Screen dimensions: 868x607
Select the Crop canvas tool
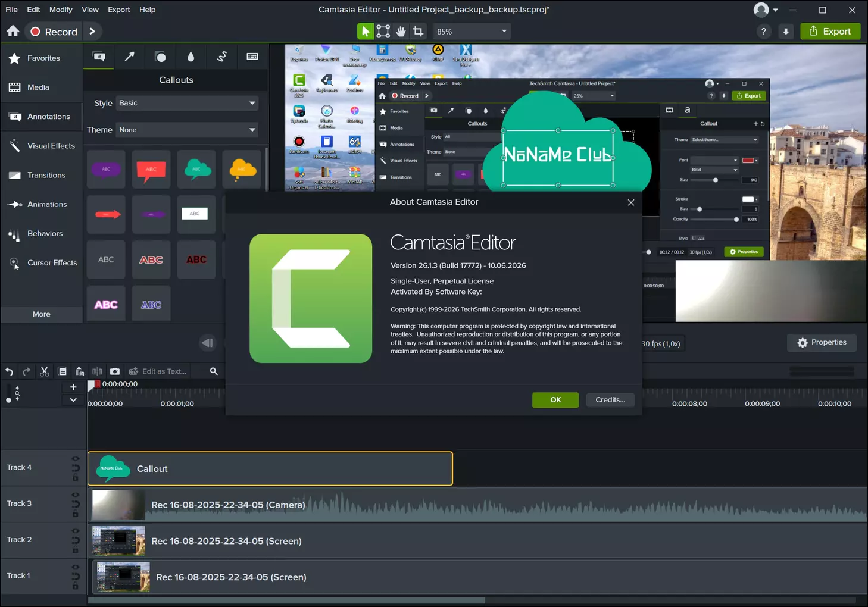(419, 31)
